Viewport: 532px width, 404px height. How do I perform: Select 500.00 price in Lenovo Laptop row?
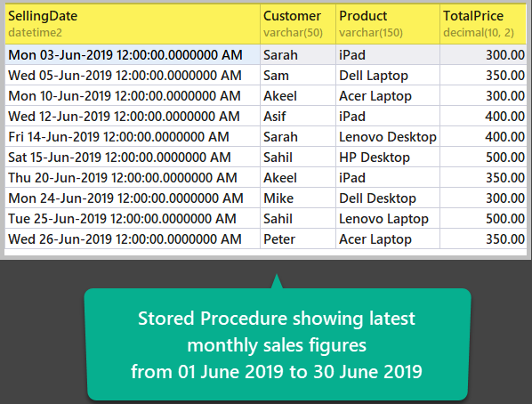point(483,218)
